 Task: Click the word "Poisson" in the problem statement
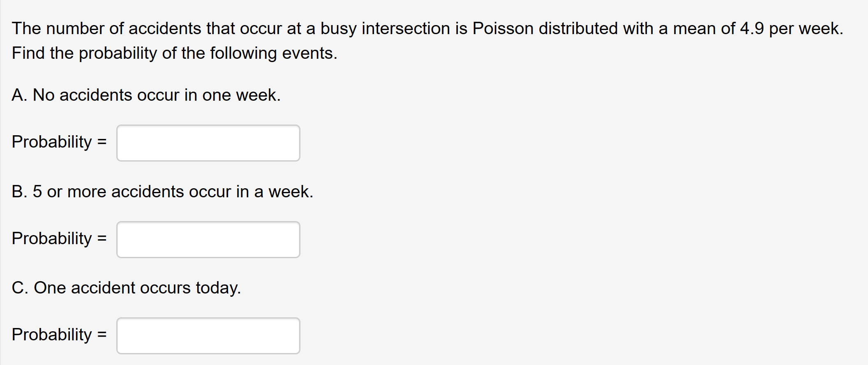coord(503,28)
